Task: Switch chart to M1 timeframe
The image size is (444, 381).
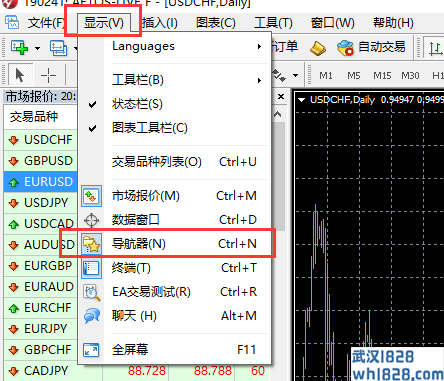Action: point(326,76)
